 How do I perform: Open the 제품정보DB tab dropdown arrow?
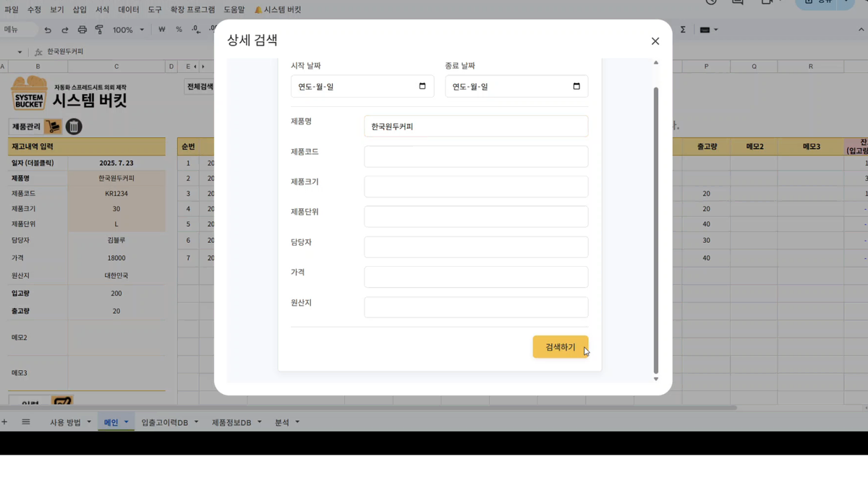pyautogui.click(x=259, y=421)
